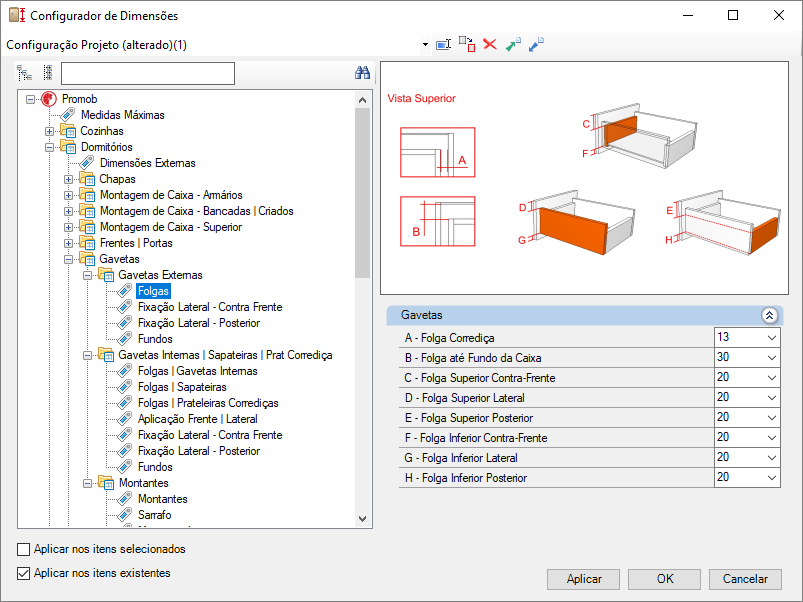
Task: Click the Cancelar button
Action: point(745,579)
